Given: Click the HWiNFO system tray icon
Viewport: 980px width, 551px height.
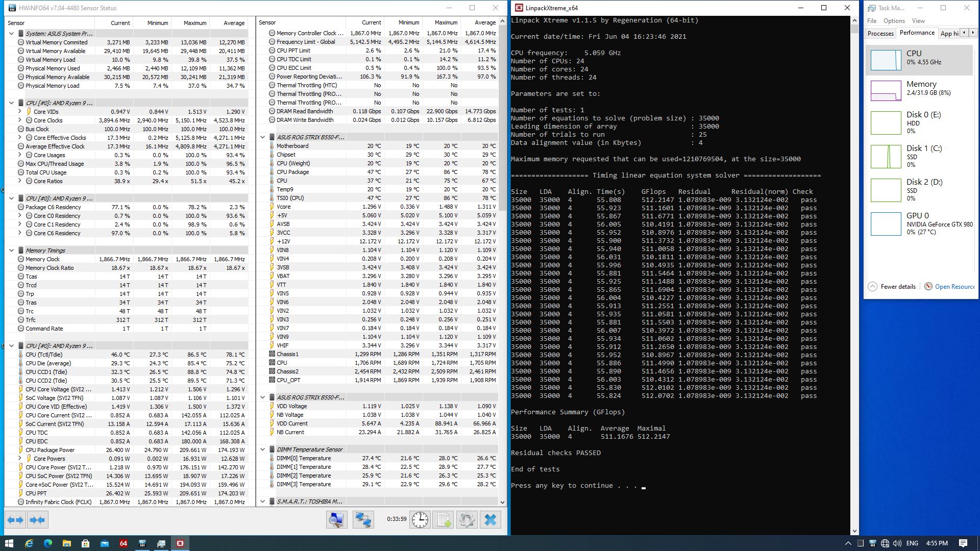Looking at the screenshot, I should (873, 543).
